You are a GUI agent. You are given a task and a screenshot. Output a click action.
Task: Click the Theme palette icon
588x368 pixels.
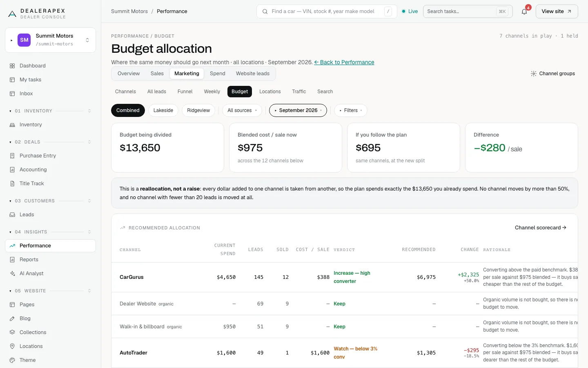click(x=12, y=360)
